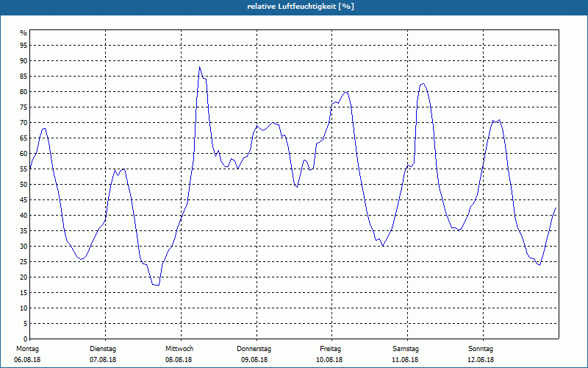
Task: Click the 85 y-axis value
Action: click(x=24, y=77)
